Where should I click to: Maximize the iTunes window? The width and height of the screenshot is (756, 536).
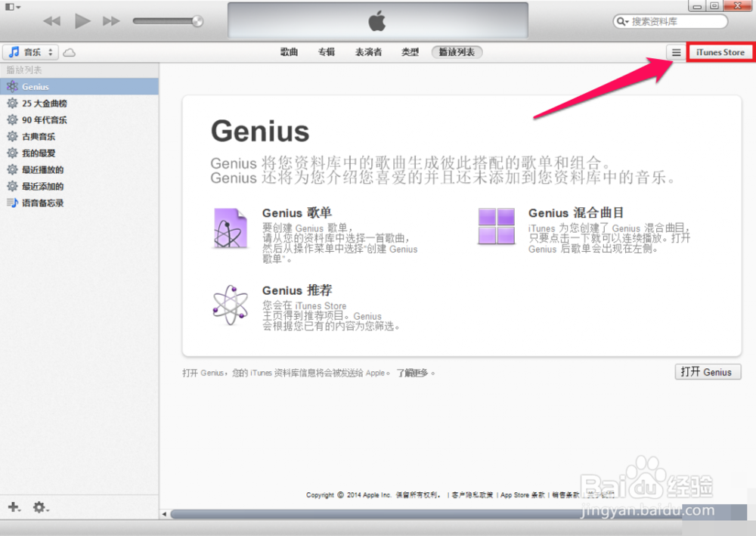(714, 6)
